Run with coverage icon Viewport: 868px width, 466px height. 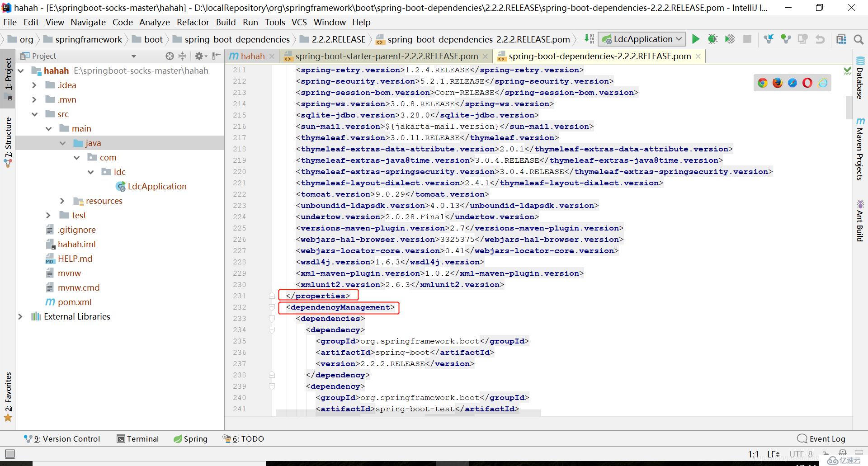tap(730, 39)
